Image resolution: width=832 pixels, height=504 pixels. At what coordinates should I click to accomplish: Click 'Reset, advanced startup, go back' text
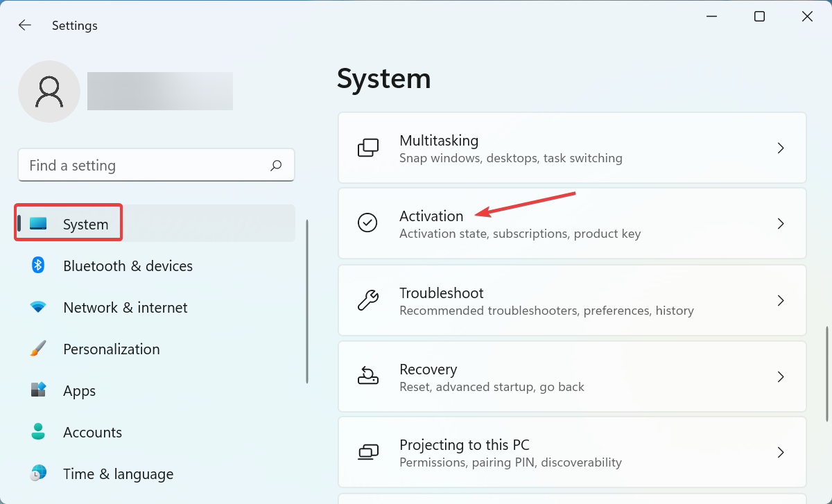[492, 387]
